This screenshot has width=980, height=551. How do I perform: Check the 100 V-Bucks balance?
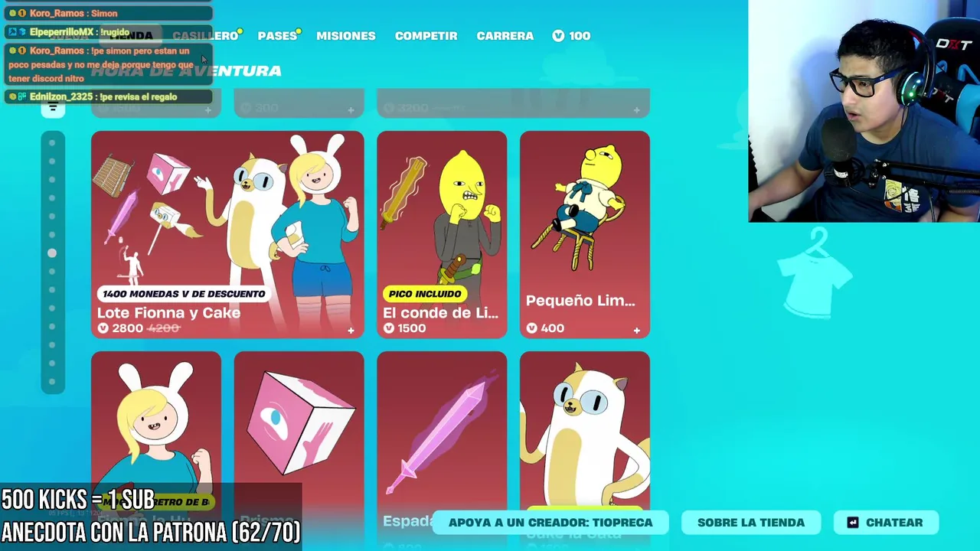point(571,35)
